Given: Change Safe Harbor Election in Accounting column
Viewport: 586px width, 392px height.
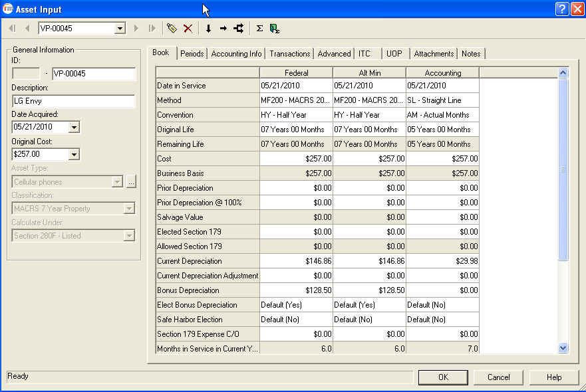Looking at the screenshot, I should click(x=442, y=319).
